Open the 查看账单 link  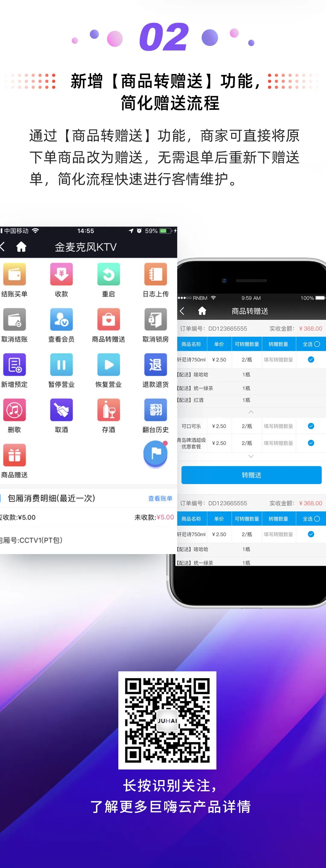(x=160, y=499)
